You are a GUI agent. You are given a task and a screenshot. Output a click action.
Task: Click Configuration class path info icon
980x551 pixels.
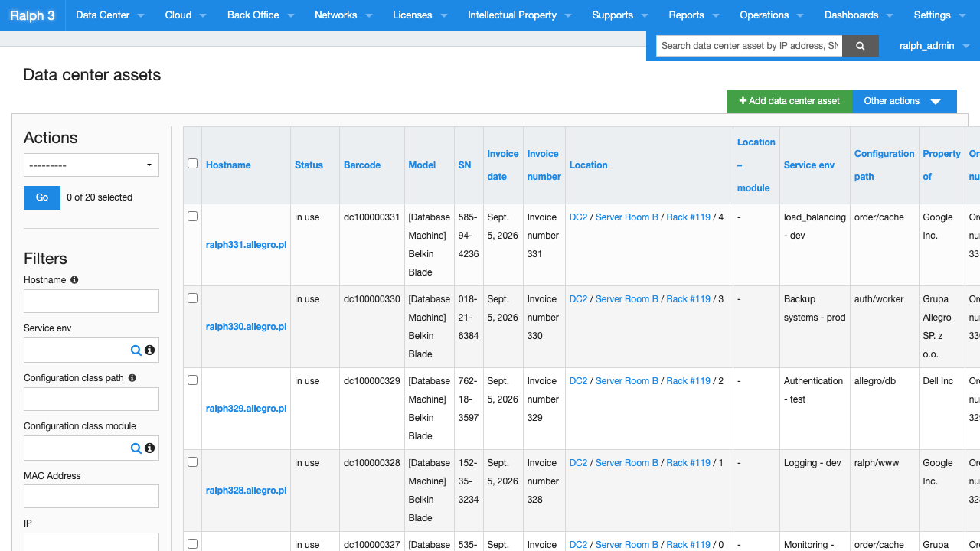(x=132, y=378)
